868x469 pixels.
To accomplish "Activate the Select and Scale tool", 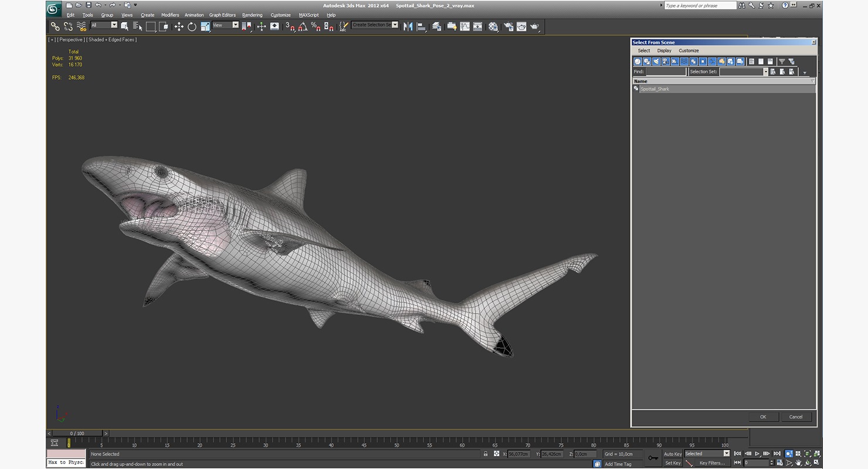I will 205,26.
